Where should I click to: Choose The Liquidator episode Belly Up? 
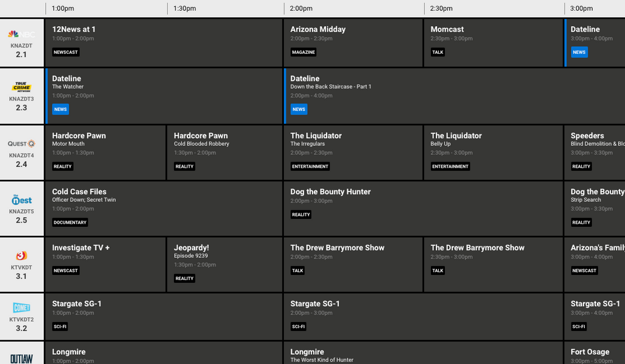tap(493, 153)
